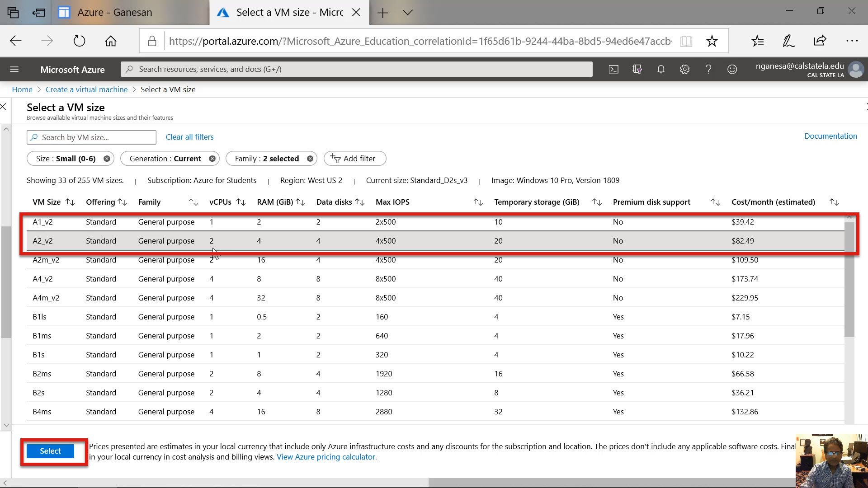
Task: Go to Create a virtual machine breadcrumb
Action: [x=86, y=89]
